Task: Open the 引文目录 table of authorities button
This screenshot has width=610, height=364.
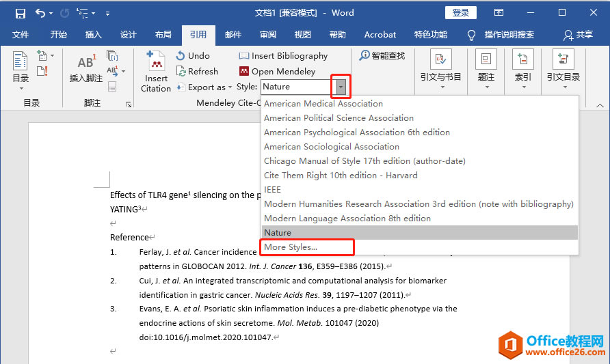Action: [x=563, y=70]
